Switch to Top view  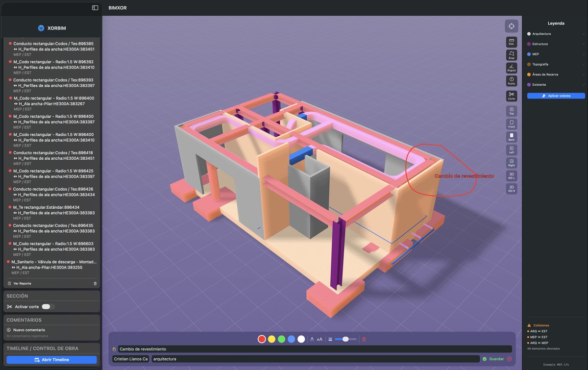tap(511, 111)
